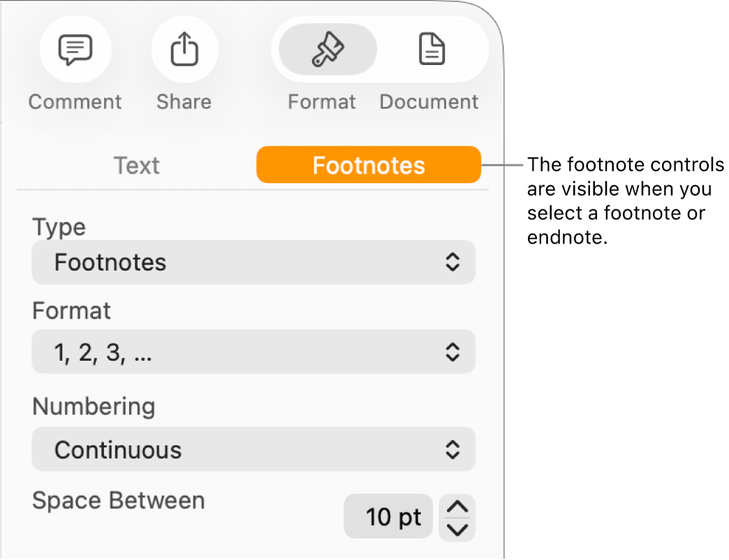Increase Space Between using the up stepper arrow
The height and width of the screenshot is (560, 729).
click(457, 508)
